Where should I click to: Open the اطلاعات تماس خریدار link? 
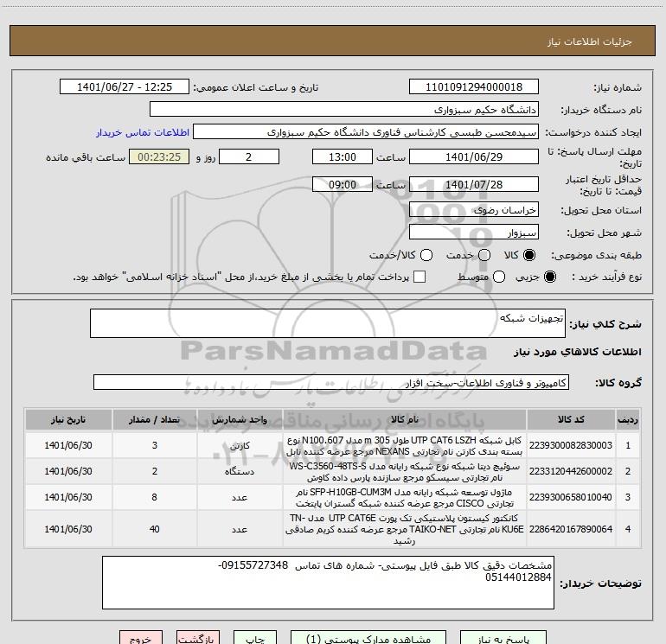tap(143, 132)
